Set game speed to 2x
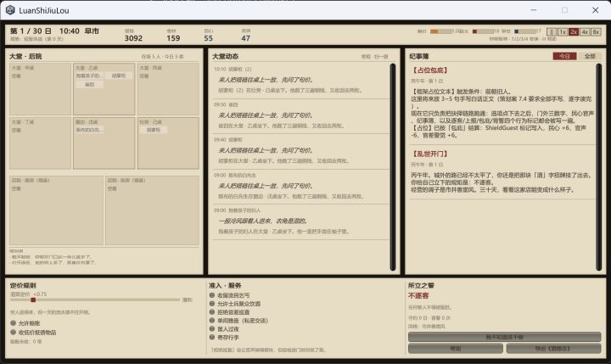Viewport: 611px width, 364px height. click(x=574, y=32)
